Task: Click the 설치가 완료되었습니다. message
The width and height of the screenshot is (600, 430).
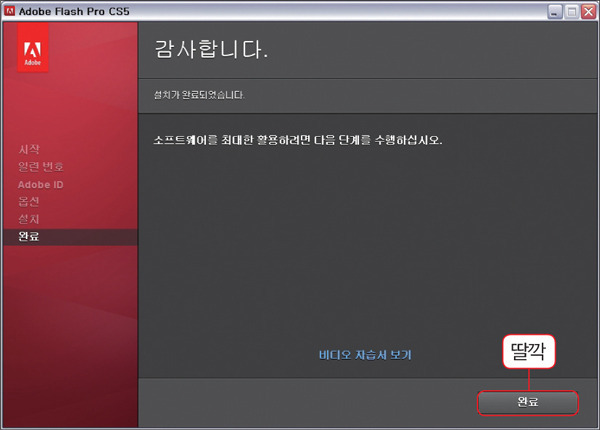Action: tap(199, 95)
